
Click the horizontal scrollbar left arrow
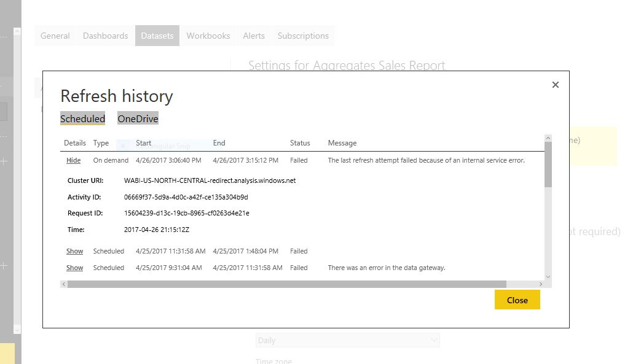pos(64,284)
